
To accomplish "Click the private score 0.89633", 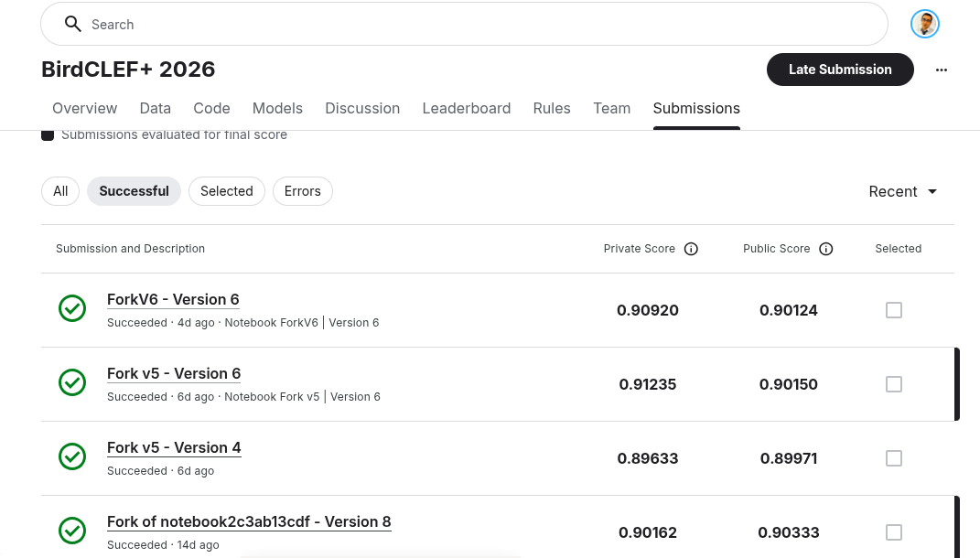I will coord(648,458).
